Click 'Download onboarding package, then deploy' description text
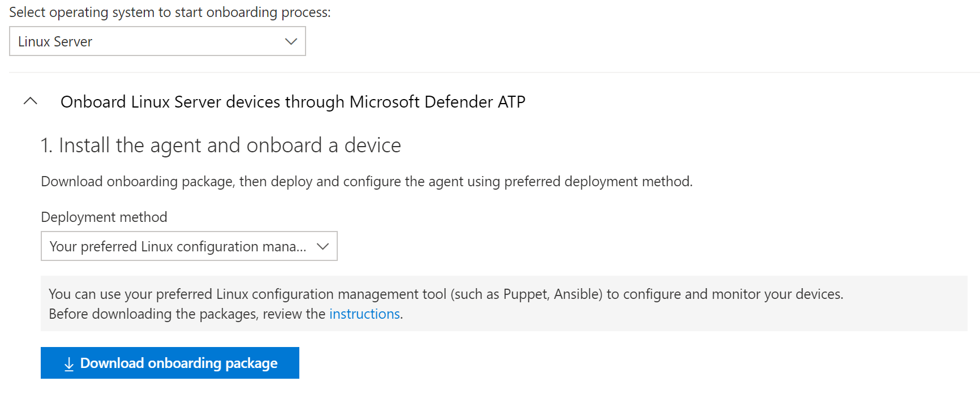This screenshot has height=394, width=980. tap(367, 182)
